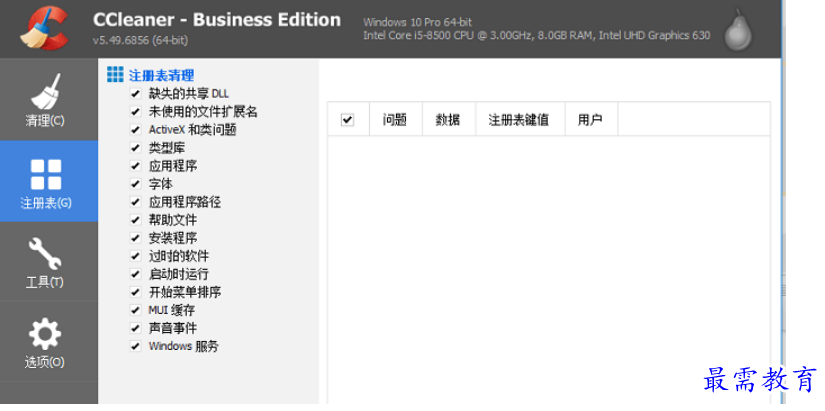
Task: Click the Intel Core i5-8500 CPU specification line
Action: click(537, 35)
